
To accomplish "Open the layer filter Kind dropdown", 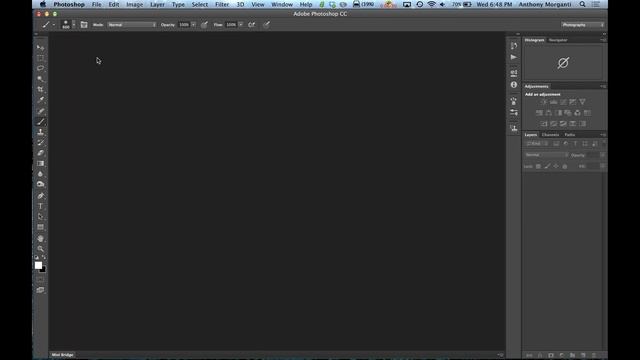I will (x=537, y=144).
